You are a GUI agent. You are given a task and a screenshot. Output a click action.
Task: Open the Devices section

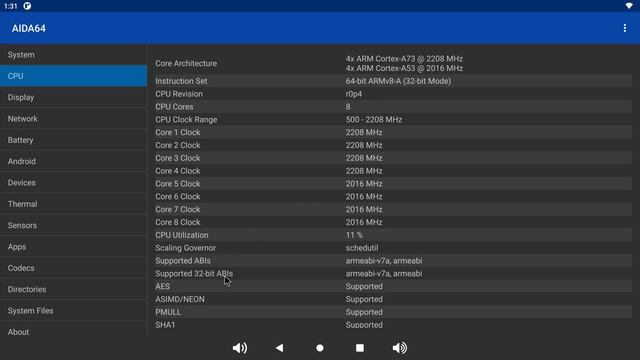(x=73, y=182)
